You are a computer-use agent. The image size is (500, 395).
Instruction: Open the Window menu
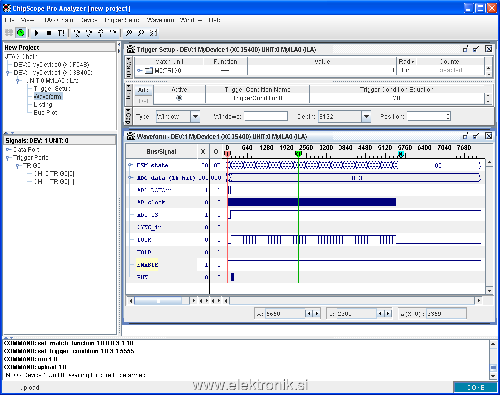[191, 20]
